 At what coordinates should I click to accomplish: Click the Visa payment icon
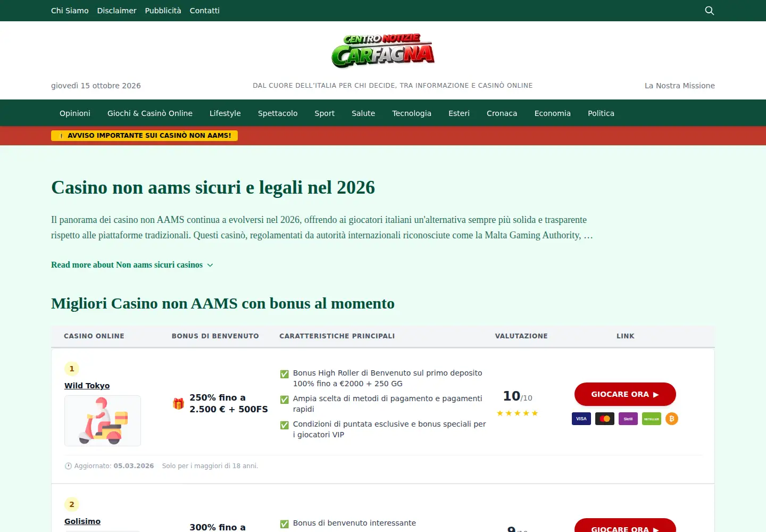581,419
